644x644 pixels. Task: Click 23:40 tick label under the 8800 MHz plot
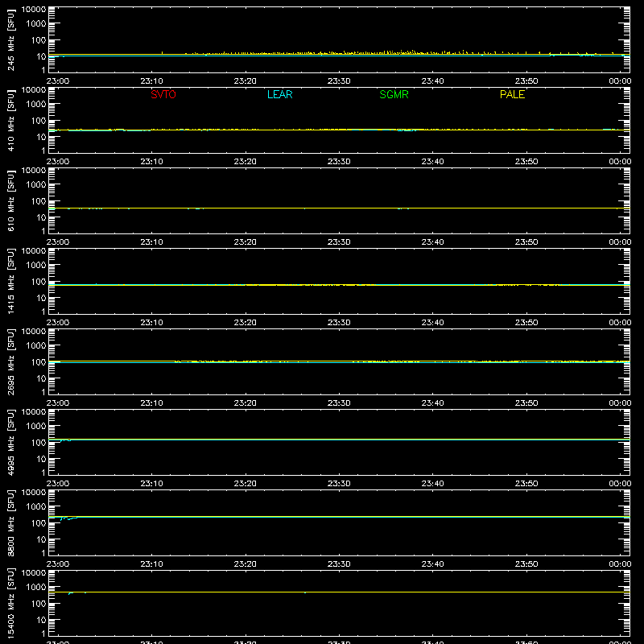(x=432, y=564)
